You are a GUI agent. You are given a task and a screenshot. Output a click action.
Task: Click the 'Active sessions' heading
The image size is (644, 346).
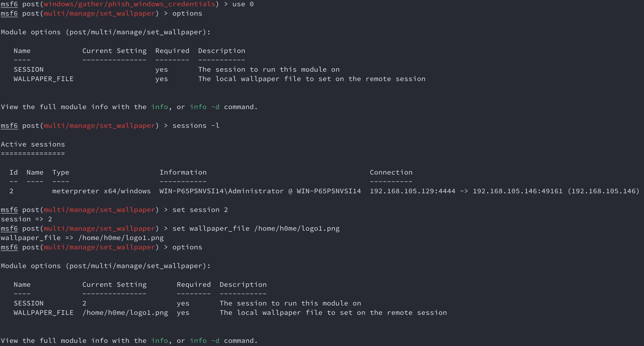[33, 144]
